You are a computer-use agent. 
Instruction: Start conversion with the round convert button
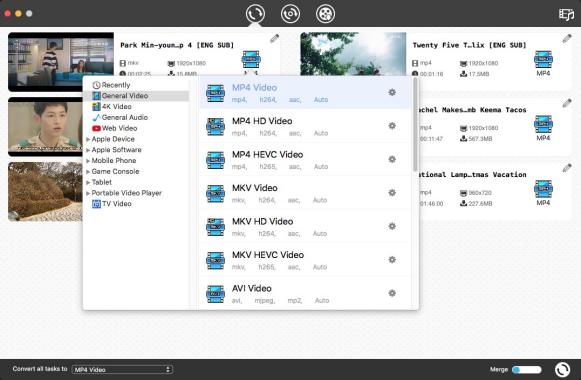pyautogui.click(x=562, y=369)
